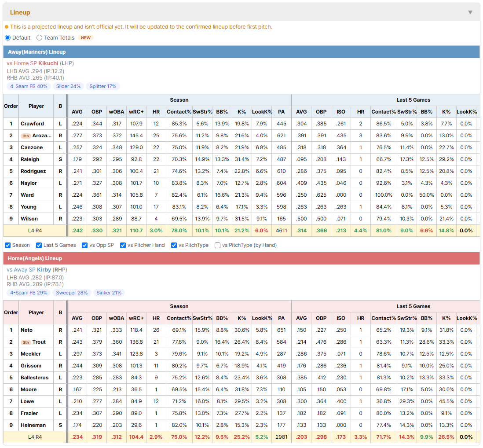This screenshot has width=483, height=448.
Task: Click the NEW badge beside Team Totals
Action: click(86, 37)
